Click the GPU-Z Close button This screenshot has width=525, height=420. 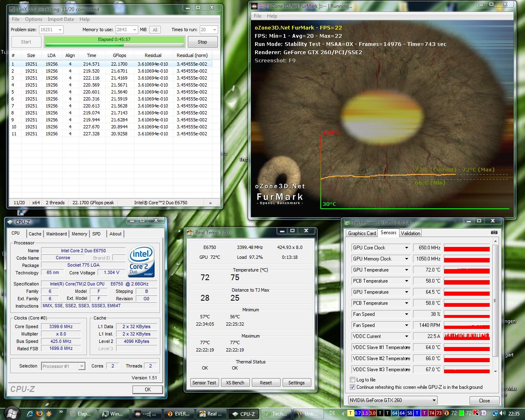coord(484,401)
